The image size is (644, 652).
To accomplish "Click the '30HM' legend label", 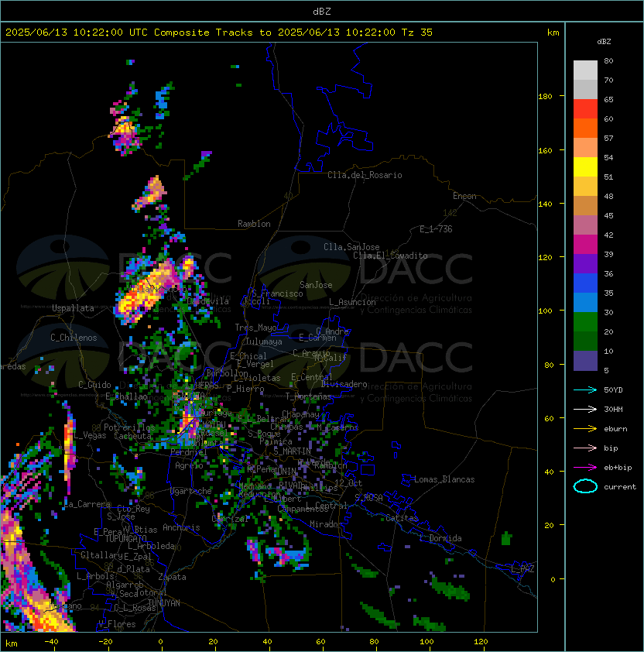I will pyautogui.click(x=613, y=409).
